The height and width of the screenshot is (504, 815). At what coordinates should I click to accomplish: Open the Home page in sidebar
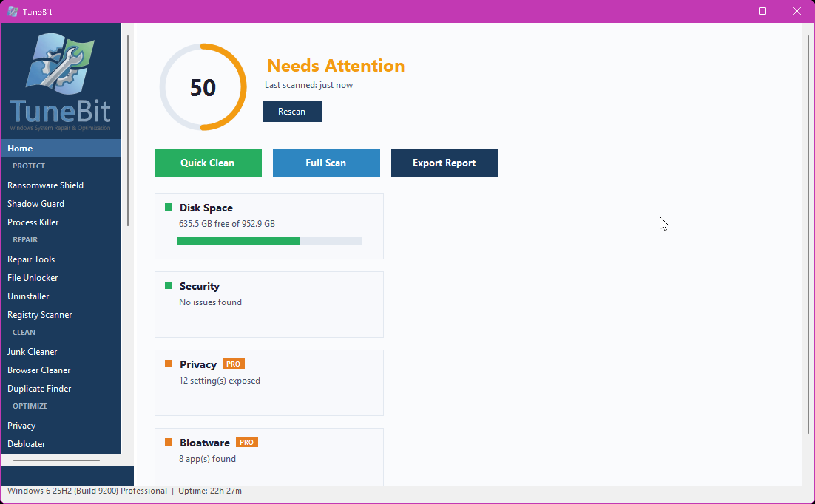click(x=61, y=148)
